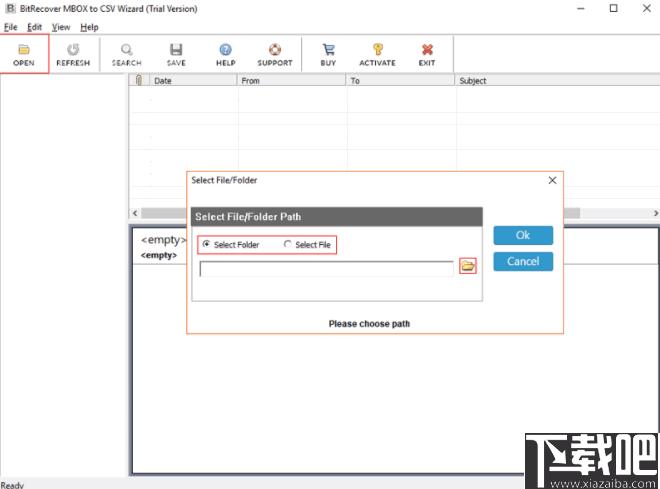
Task: Click the 'Select File/Folder Path' header text
Action: pyautogui.click(x=248, y=217)
